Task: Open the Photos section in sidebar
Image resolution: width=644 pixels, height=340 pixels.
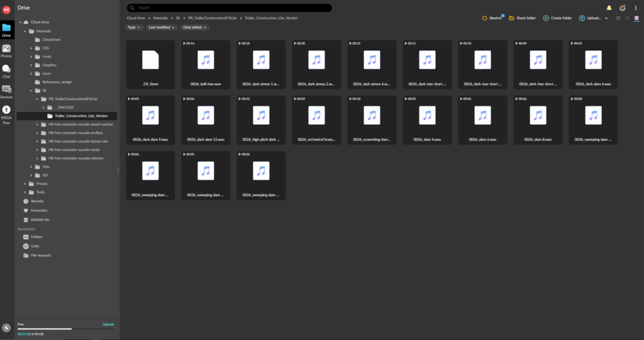Action: click(6, 50)
